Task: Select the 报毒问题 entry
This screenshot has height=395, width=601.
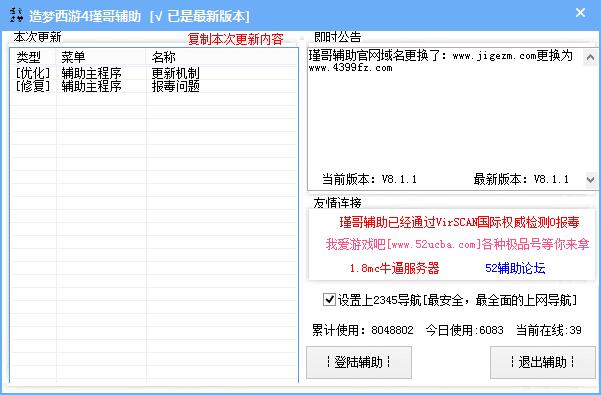Action: (176, 86)
